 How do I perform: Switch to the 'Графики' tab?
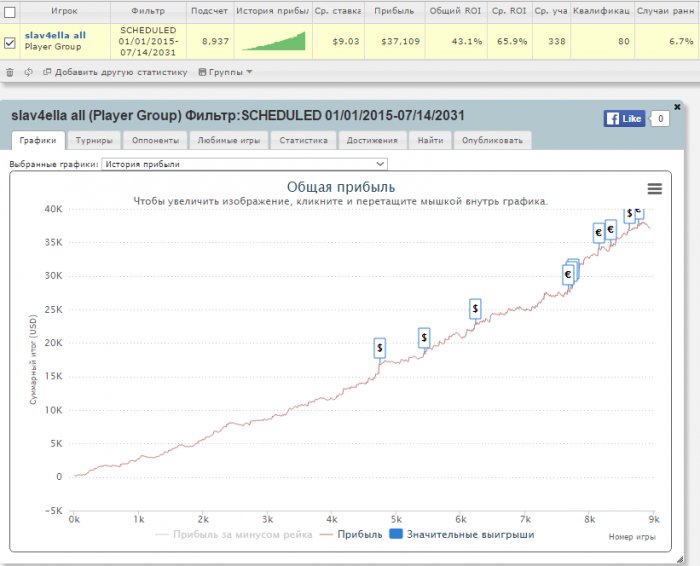pyautogui.click(x=38, y=140)
